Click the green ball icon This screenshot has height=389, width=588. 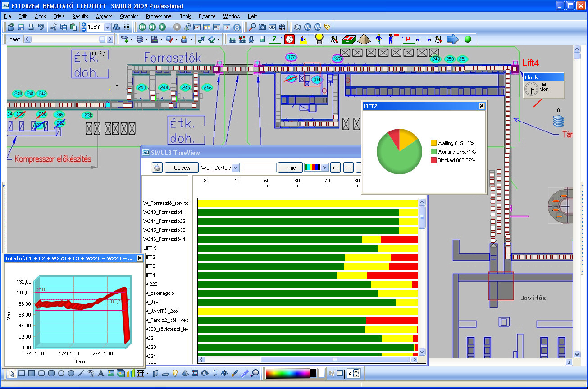(x=468, y=39)
